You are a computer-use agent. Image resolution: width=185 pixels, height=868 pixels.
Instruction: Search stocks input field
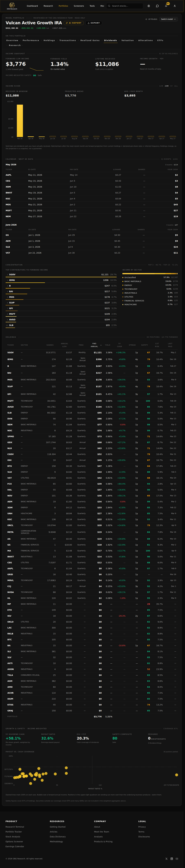coord(125,6)
